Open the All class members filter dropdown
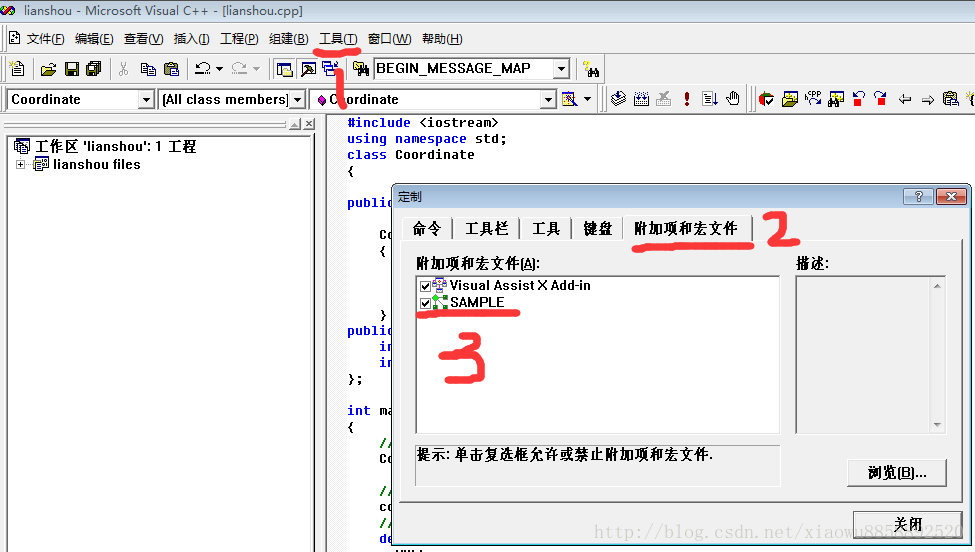The width and height of the screenshot is (975, 552). click(x=297, y=99)
